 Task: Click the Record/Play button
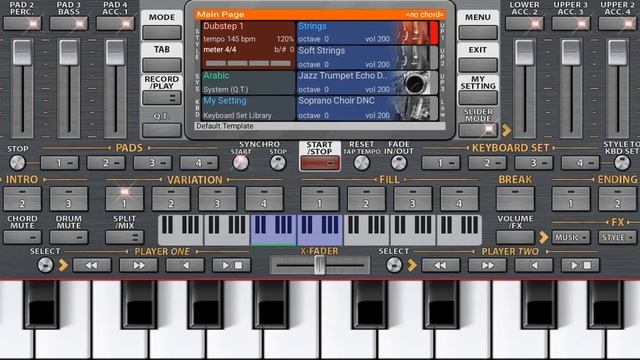(x=162, y=98)
